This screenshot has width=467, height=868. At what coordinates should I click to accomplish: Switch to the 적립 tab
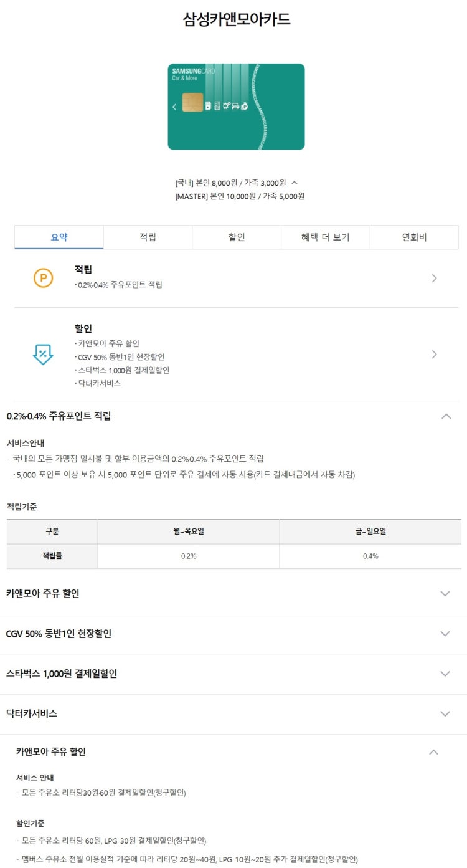(148, 237)
